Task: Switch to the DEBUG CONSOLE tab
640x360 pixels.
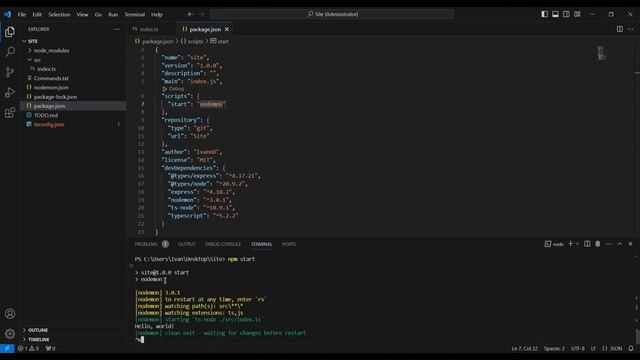Action: (223, 244)
